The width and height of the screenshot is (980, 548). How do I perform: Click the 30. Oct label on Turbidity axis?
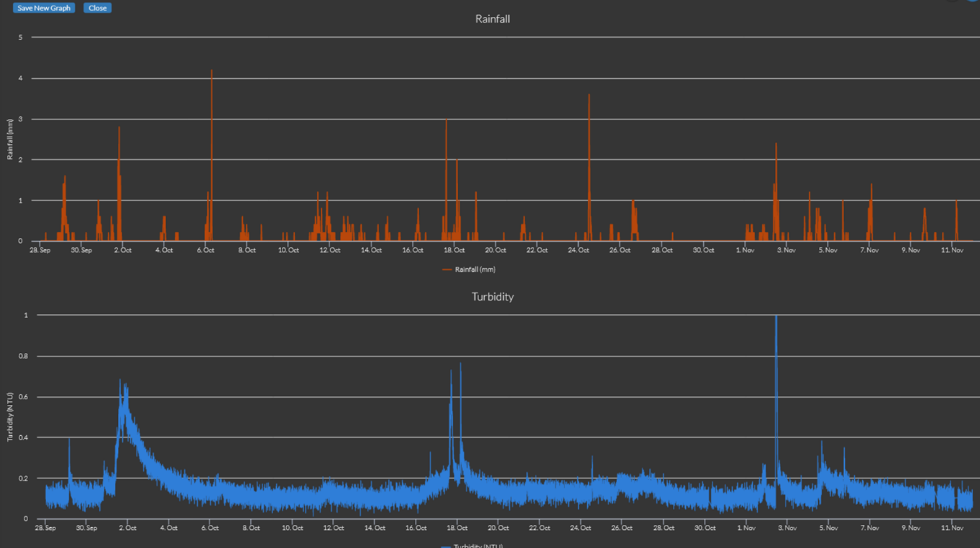[704, 528]
